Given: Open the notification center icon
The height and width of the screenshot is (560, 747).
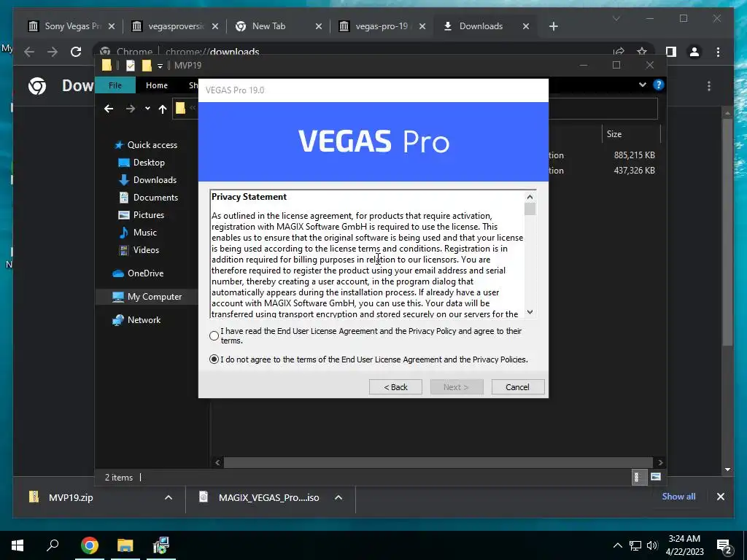Looking at the screenshot, I should (724, 546).
